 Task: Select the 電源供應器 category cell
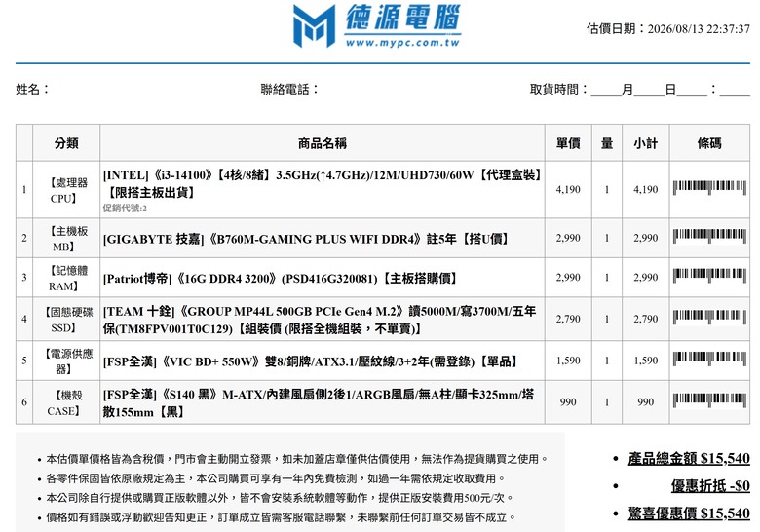pyautogui.click(x=66, y=361)
